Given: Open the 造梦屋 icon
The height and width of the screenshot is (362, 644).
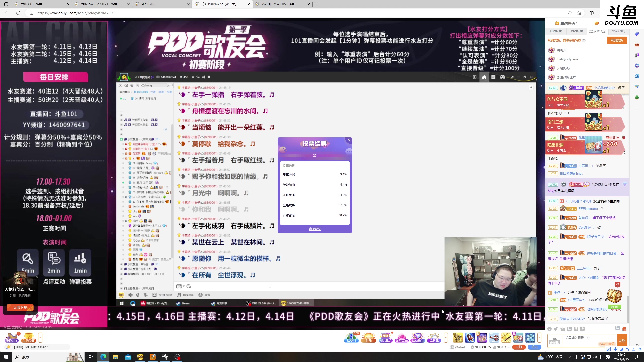Looking at the screenshot, I should [434, 337].
